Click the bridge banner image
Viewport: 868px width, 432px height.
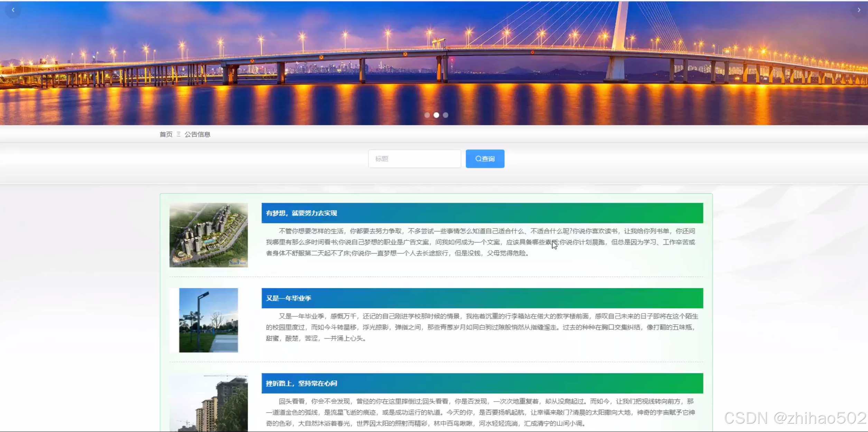point(434,62)
